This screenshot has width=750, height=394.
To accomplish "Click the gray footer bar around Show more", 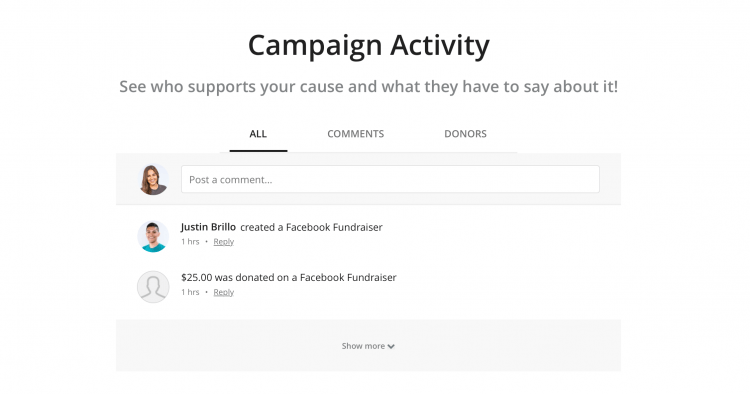I will tap(368, 346).
